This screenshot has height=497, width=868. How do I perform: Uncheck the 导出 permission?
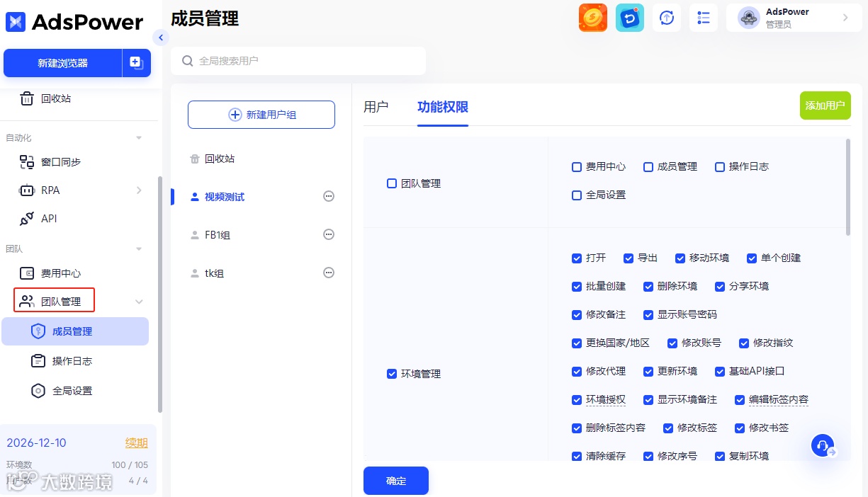(x=629, y=258)
